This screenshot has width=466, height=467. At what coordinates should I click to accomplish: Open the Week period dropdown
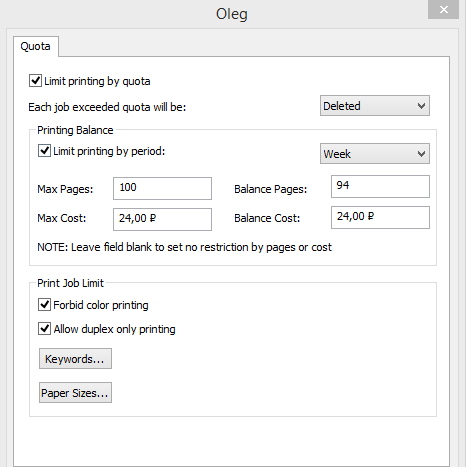(375, 154)
